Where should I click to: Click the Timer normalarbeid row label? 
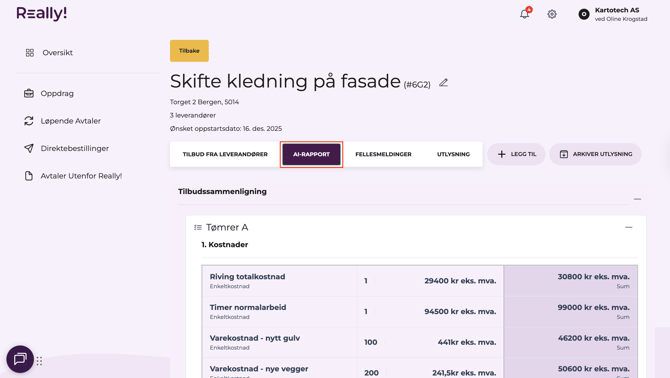248,308
